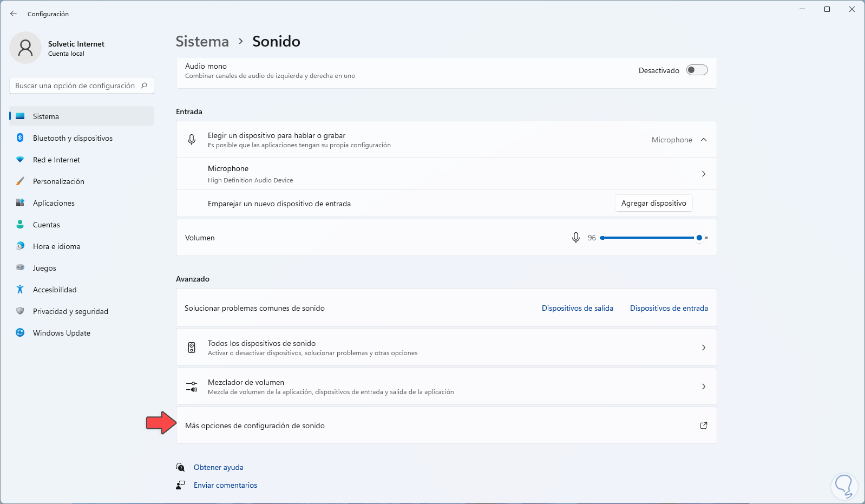Click the microphone icon next to Volumen slider
This screenshot has height=504, width=865.
click(x=576, y=238)
